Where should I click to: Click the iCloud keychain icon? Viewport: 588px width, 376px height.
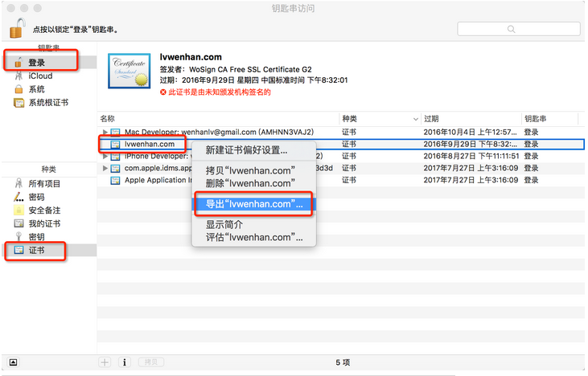19,76
